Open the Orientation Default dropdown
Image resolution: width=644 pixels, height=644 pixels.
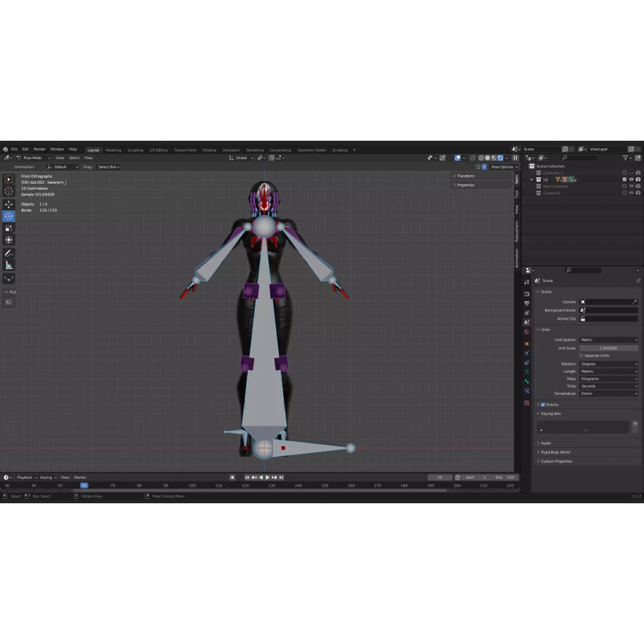click(x=63, y=167)
